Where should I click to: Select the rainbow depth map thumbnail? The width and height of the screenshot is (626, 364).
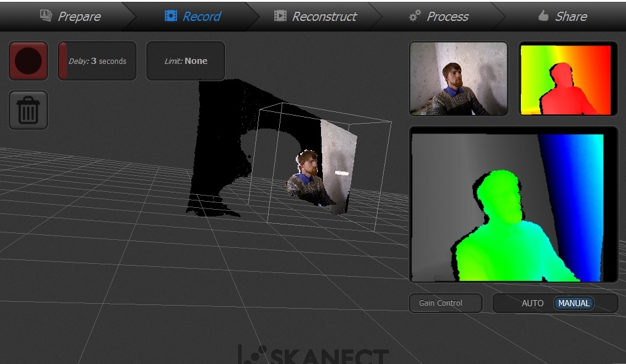point(568,79)
